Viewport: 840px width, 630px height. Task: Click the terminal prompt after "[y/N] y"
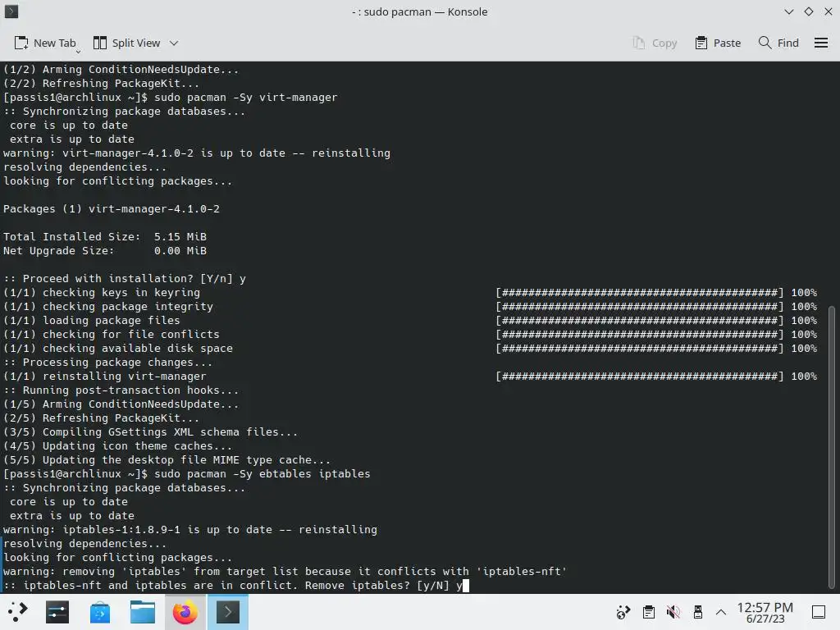click(466, 585)
